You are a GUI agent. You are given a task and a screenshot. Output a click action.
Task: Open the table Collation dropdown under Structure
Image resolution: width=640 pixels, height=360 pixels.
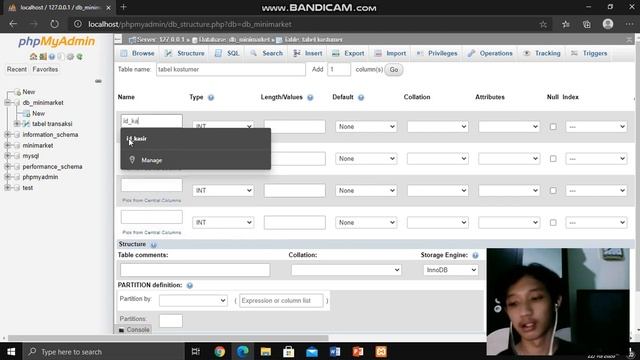click(x=346, y=270)
